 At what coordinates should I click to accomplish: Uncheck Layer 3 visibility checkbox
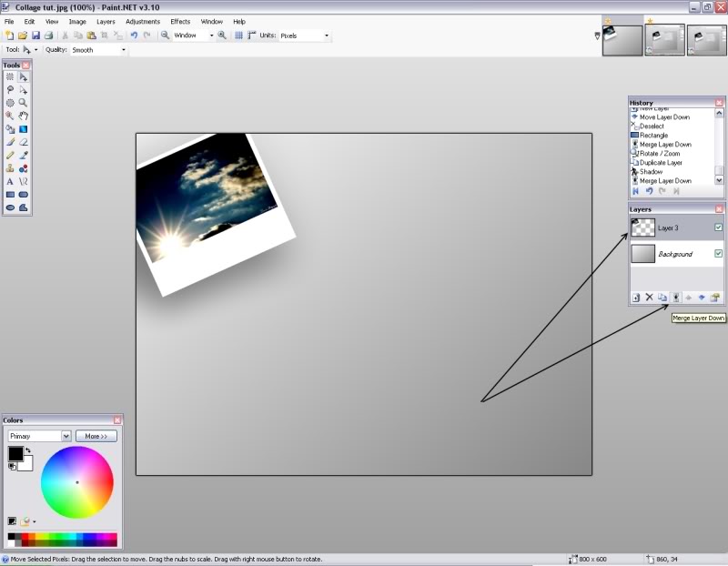[x=718, y=227]
